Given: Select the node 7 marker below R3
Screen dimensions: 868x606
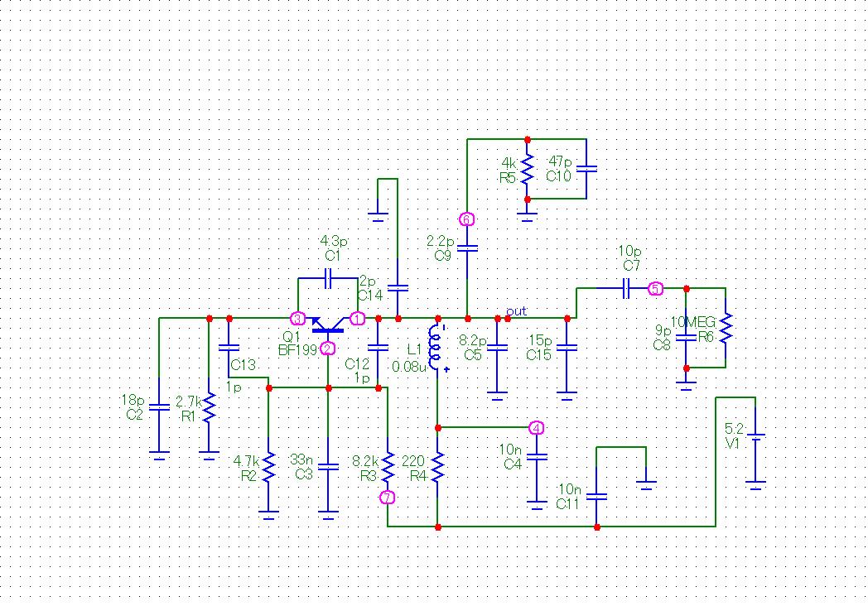Looking at the screenshot, I should point(387,498).
